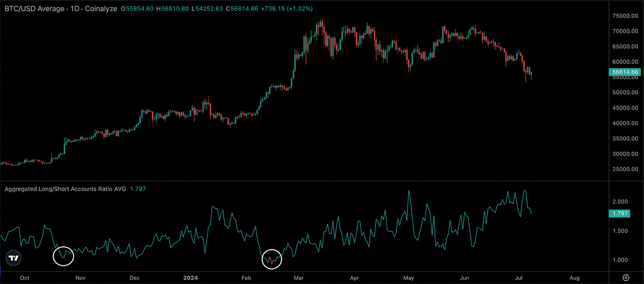Click the 30000.00 price axis label
This screenshot has width=644, height=284.
pyautogui.click(x=625, y=154)
